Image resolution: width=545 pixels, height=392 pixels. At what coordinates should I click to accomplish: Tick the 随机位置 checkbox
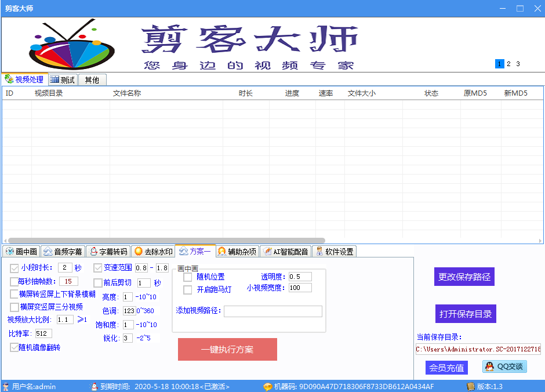click(x=188, y=277)
